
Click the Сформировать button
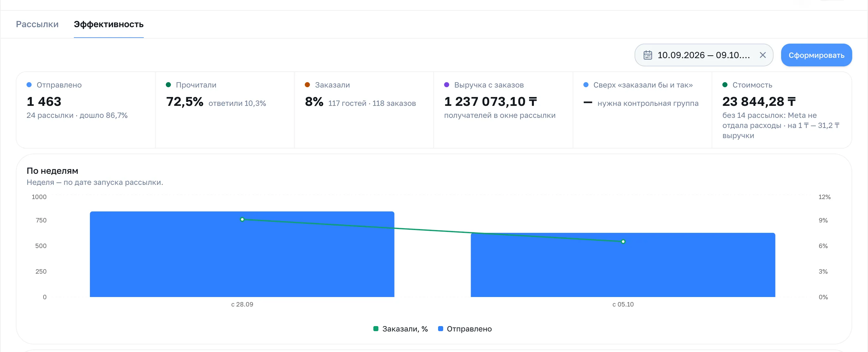pos(816,55)
